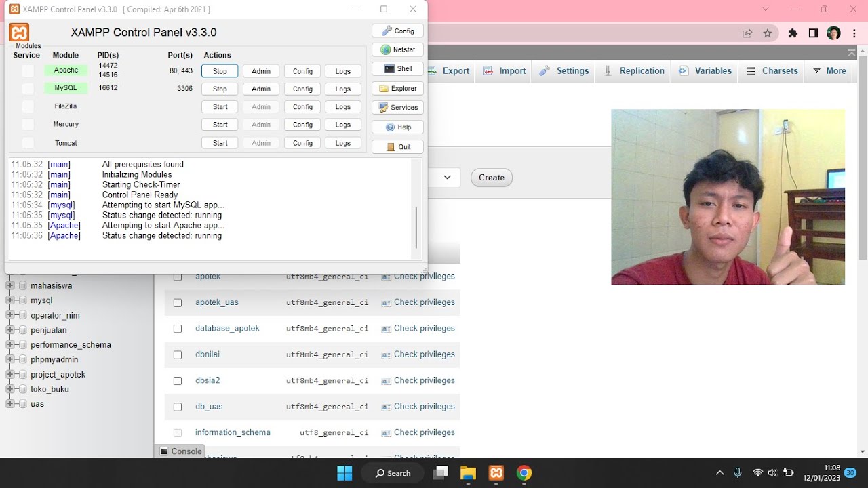The width and height of the screenshot is (868, 488).
Task: Open the phpMyAdmin Import tab
Action: point(505,70)
